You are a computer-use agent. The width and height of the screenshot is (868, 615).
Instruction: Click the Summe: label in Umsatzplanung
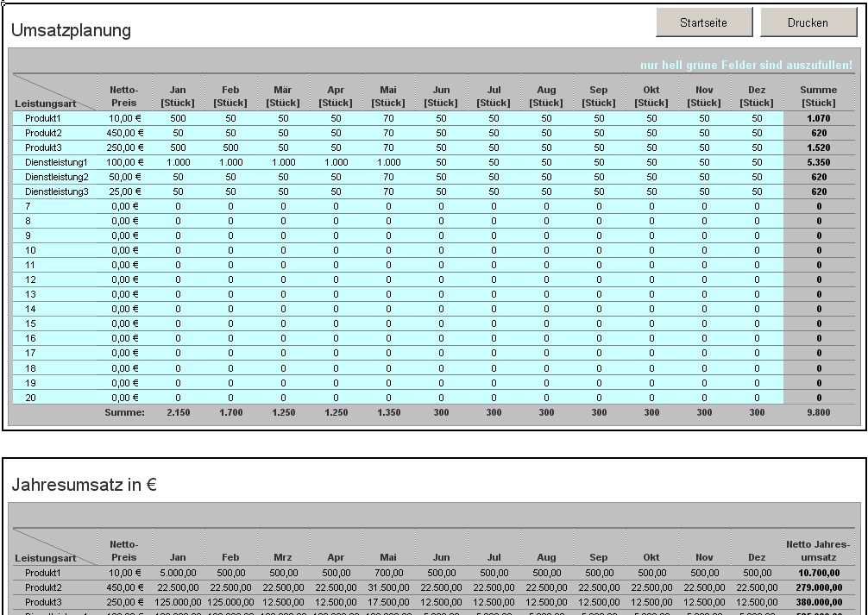124,412
